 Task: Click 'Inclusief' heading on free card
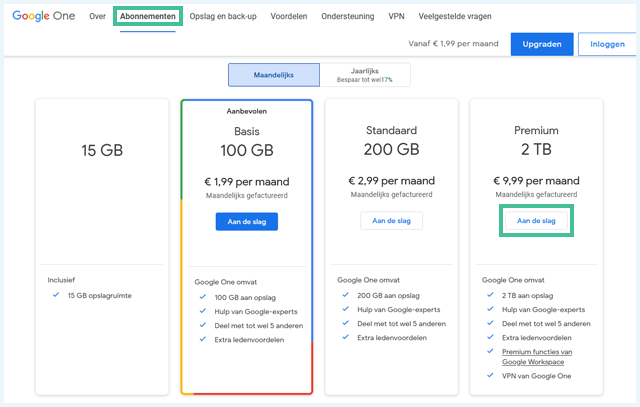pos(61,280)
